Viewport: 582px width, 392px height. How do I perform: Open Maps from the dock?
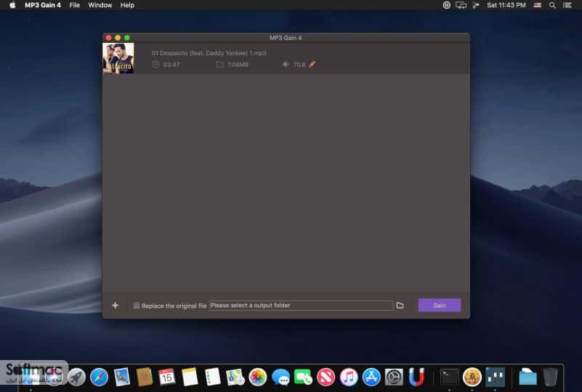(235, 377)
